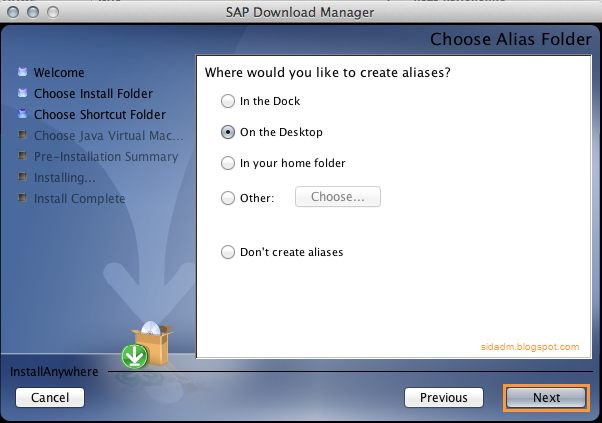This screenshot has width=602, height=423.
Task: Click the Choose Shortcut Folder step bullet icon
Action: coord(23,114)
